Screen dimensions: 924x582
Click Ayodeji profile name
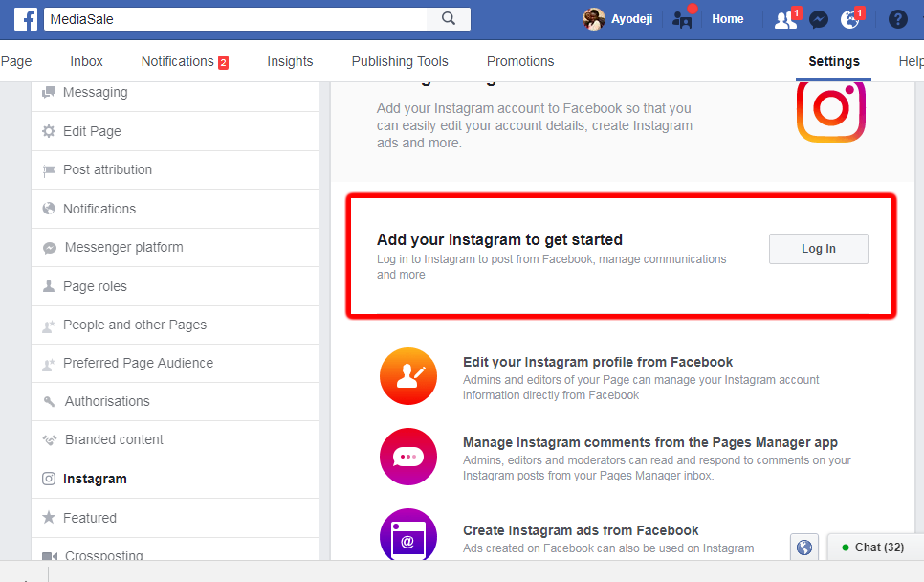pos(631,19)
